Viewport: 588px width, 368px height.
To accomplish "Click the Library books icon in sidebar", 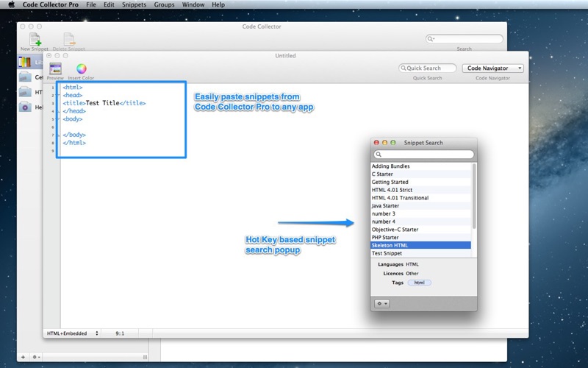I will [26, 63].
